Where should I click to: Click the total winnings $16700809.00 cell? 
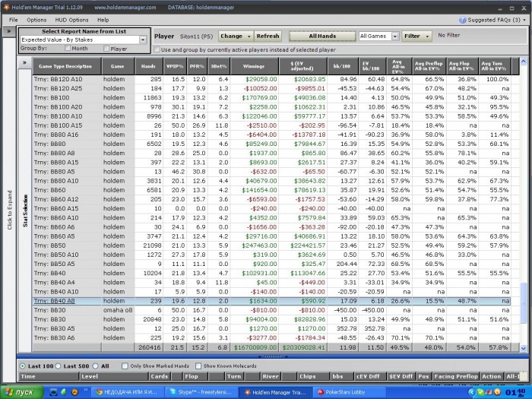[x=255, y=347]
